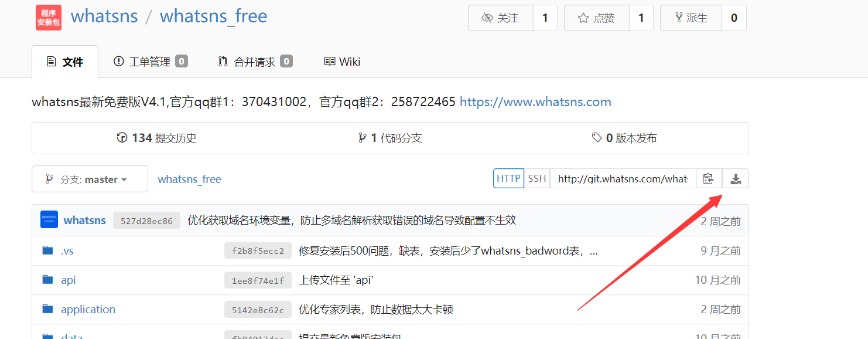Click the red repository avatar icon

pos(49,18)
